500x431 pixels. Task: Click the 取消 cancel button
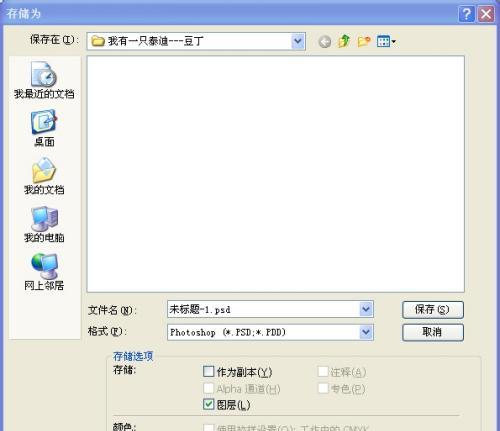click(x=433, y=332)
